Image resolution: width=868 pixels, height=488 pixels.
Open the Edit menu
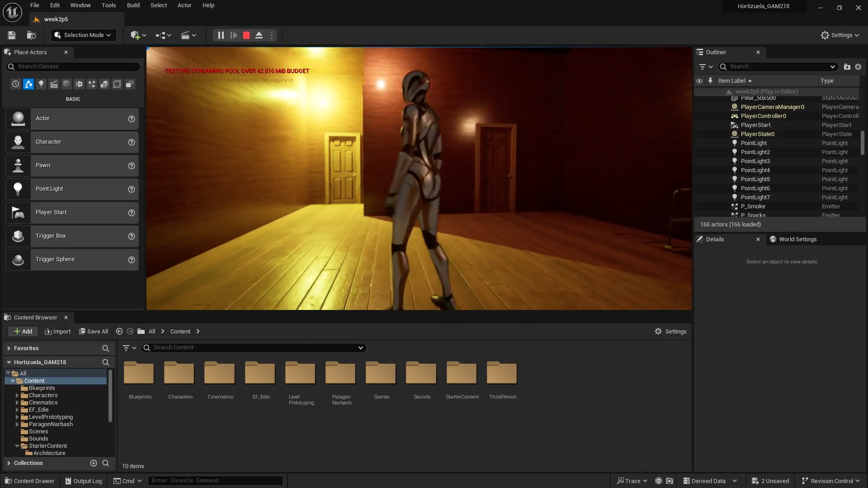[x=55, y=5]
